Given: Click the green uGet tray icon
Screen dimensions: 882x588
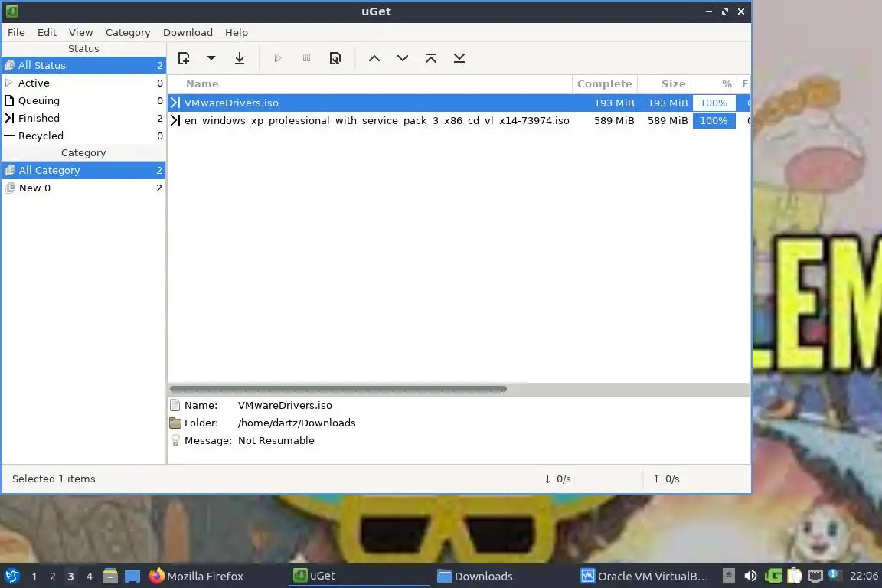Looking at the screenshot, I should (x=773, y=577).
